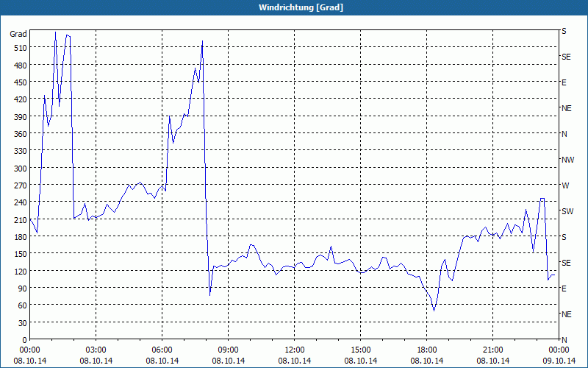Select the 240 value on the degree axis

click(x=21, y=202)
